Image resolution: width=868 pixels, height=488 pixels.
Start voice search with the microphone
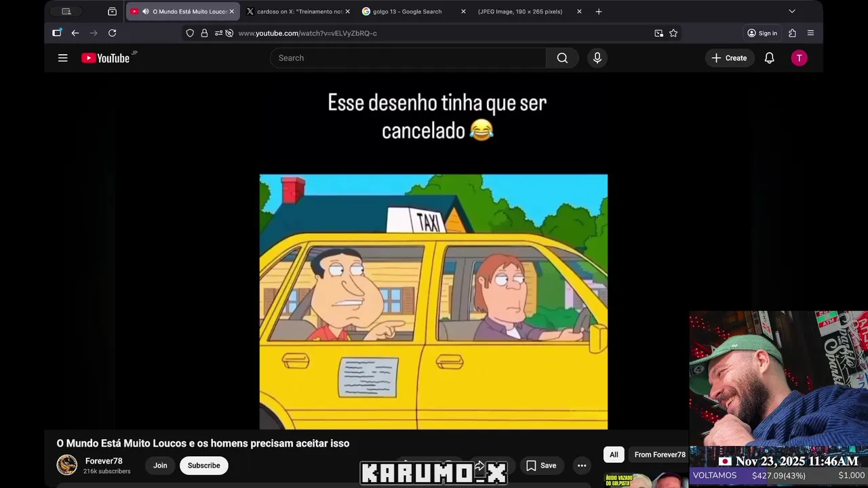597,58
